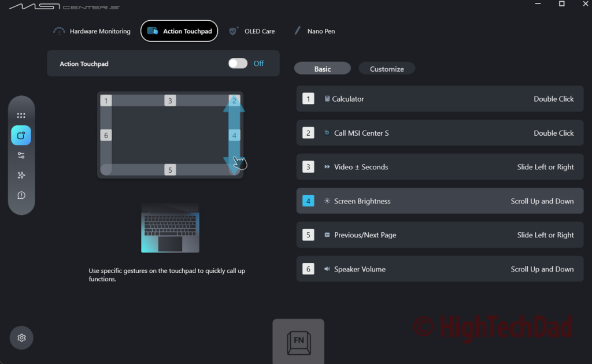Open the exclamation support icon in the sidebar

(21, 195)
